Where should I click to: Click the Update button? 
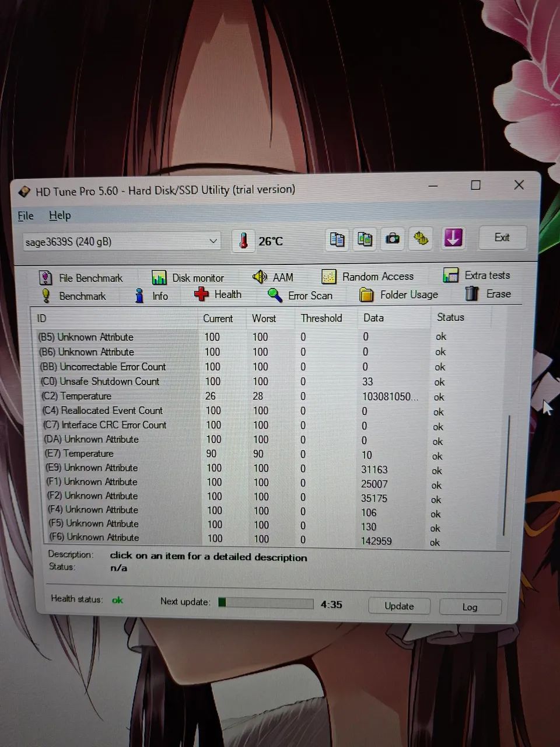(399, 606)
